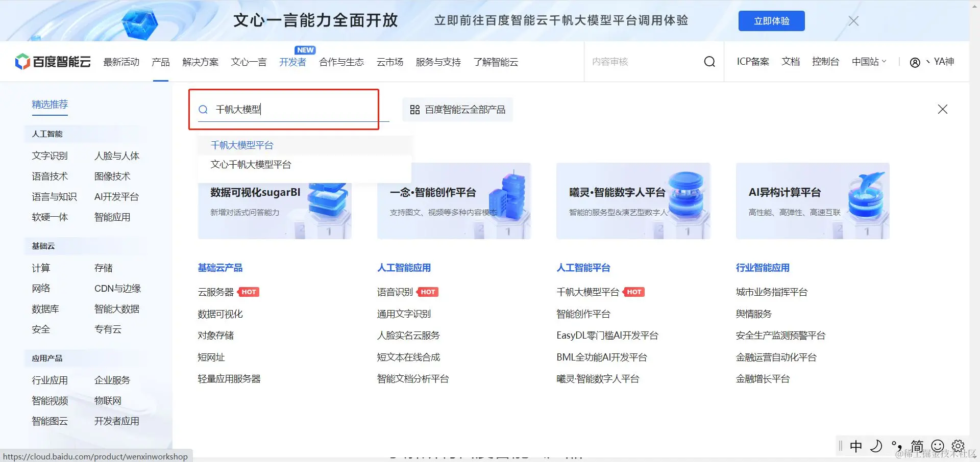This screenshot has height=462, width=980.
Task: Click the IME punctuation icon
Action: 897,446
